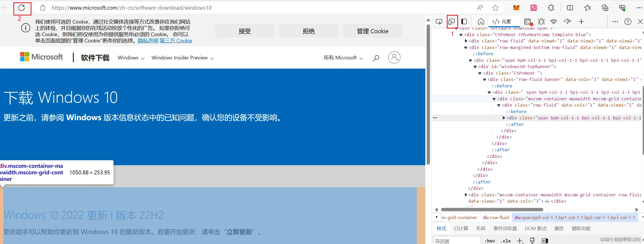This screenshot has width=644, height=244.
Task: Open the DevTools Console tab icon
Action: (x=528, y=21)
